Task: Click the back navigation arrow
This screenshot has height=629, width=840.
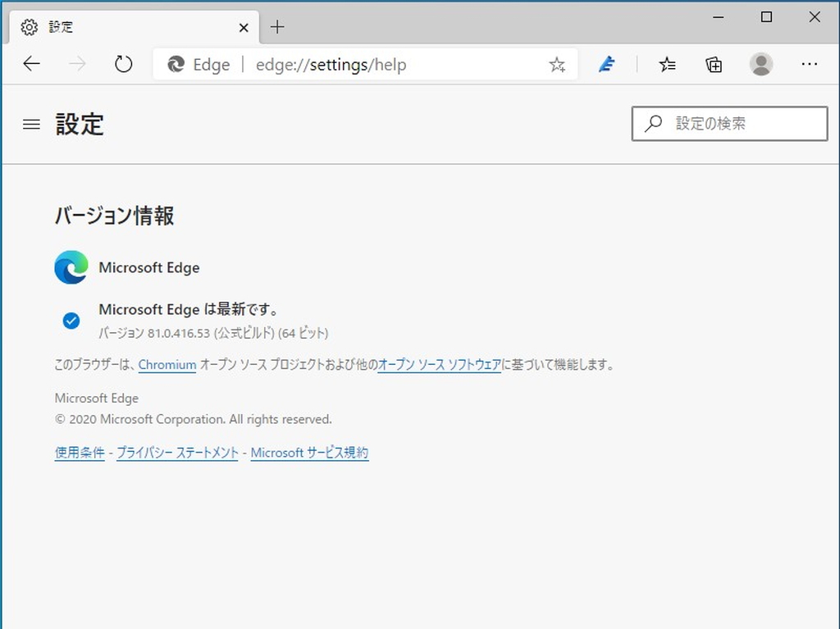Action: point(31,64)
